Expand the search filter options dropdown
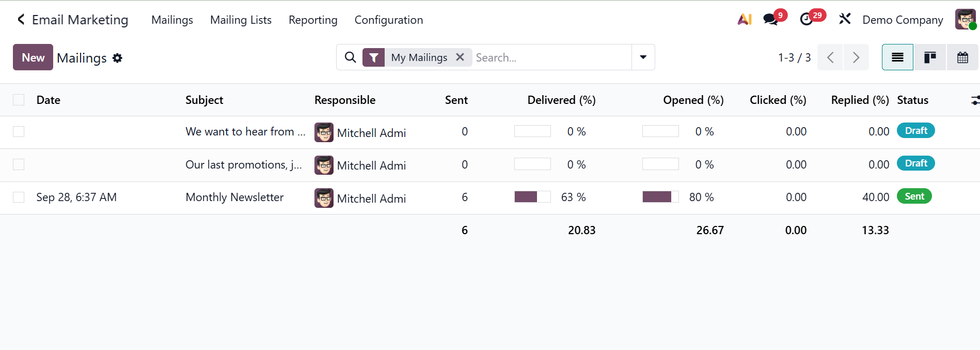Viewport: 980px width, 350px height. (x=643, y=57)
